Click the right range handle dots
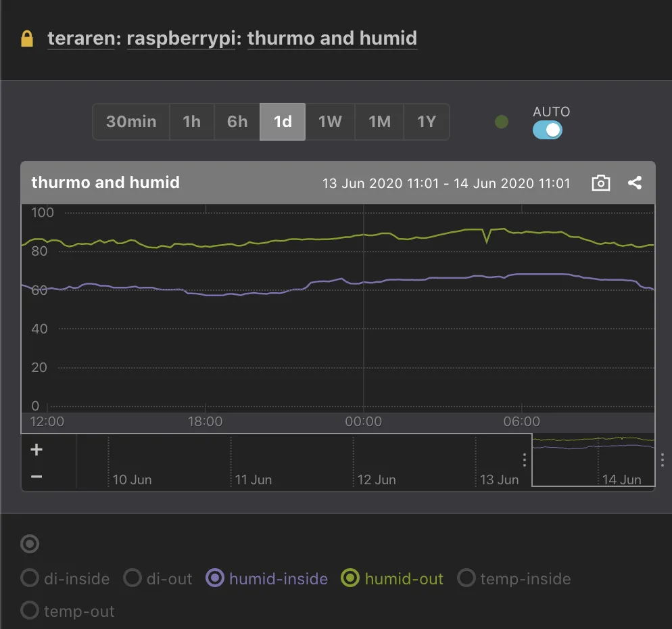The height and width of the screenshot is (629, 672). pyautogui.click(x=662, y=460)
